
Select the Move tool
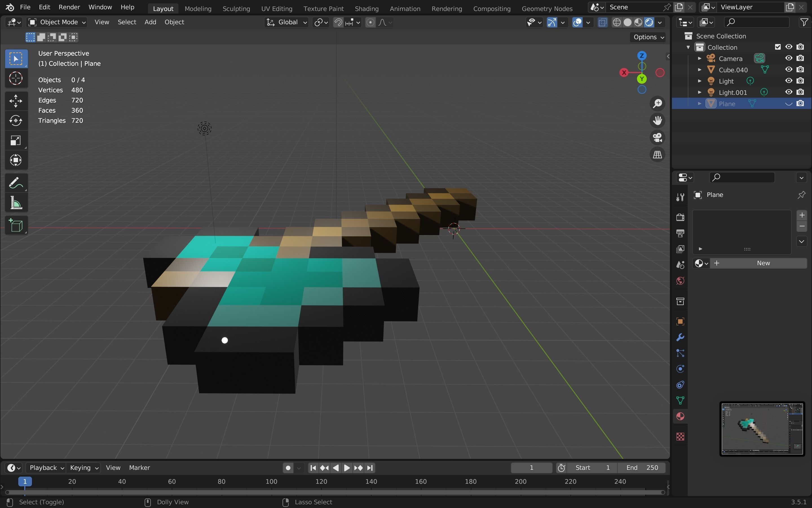pyautogui.click(x=16, y=101)
